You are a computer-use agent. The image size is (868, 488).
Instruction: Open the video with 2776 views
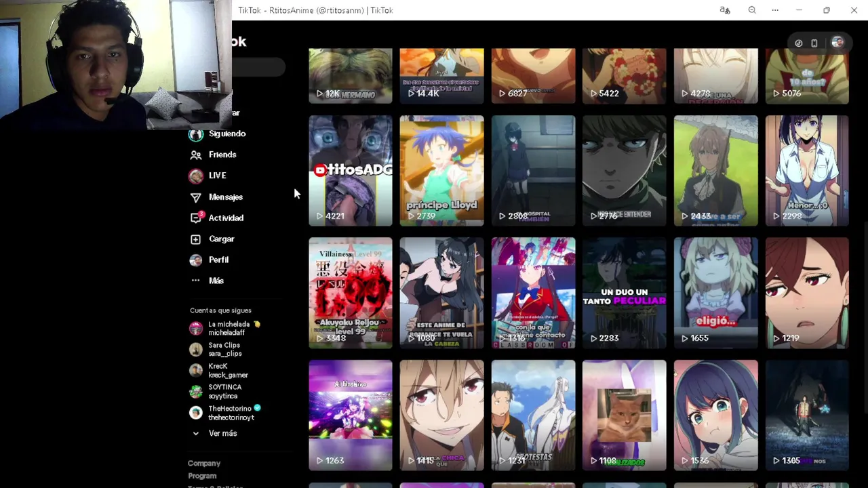[624, 171]
